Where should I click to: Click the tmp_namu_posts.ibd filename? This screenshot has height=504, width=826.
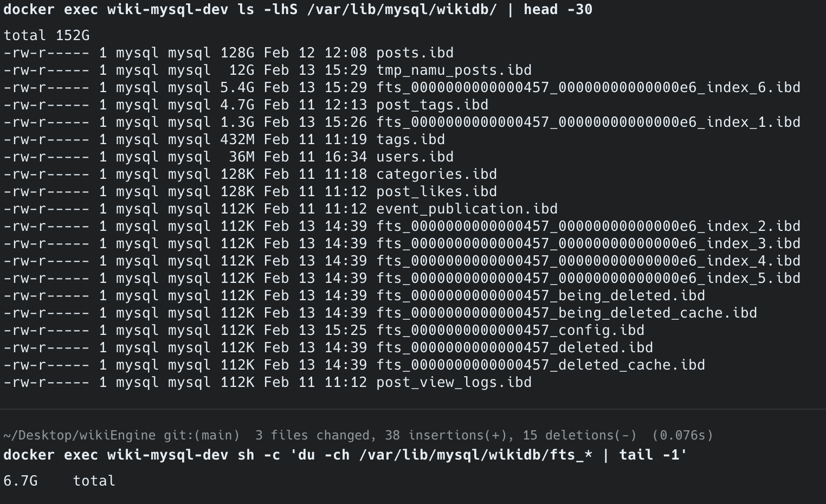tap(454, 70)
